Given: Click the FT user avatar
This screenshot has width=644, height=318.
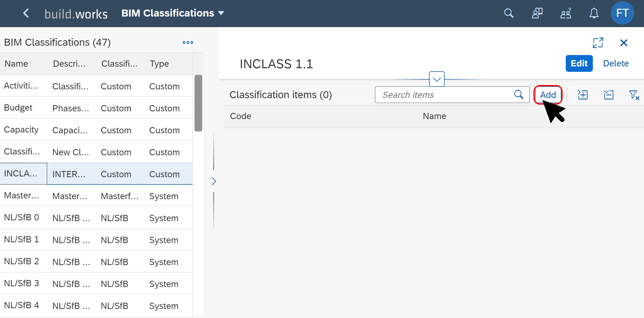Looking at the screenshot, I should (622, 13).
